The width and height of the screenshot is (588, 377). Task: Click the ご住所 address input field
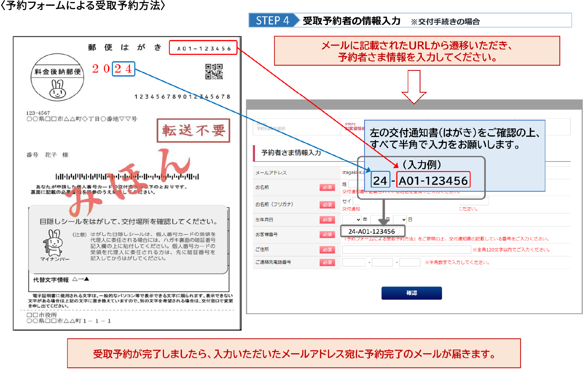[406, 250]
